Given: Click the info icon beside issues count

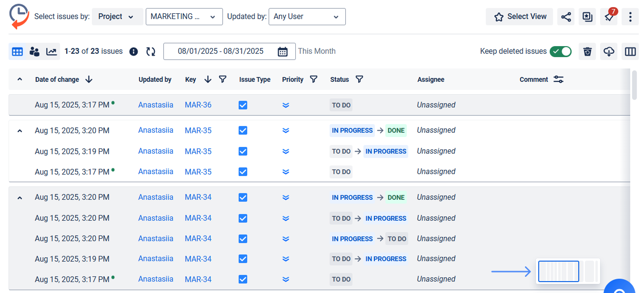Looking at the screenshot, I should [x=134, y=51].
